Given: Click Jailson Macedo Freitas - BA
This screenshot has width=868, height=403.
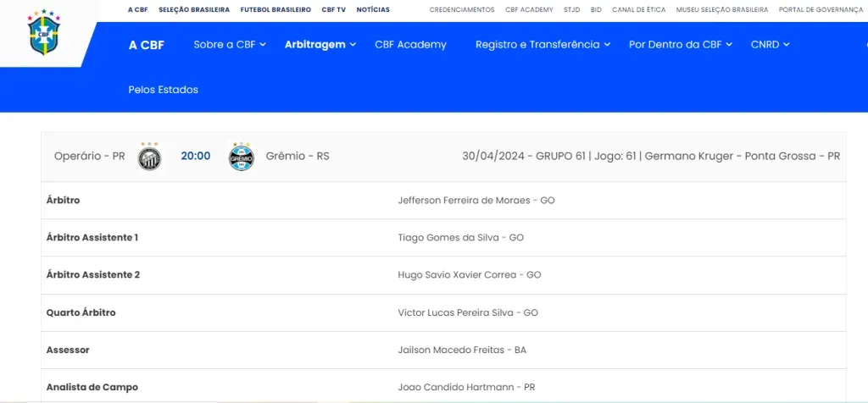Looking at the screenshot, I should click(462, 350).
